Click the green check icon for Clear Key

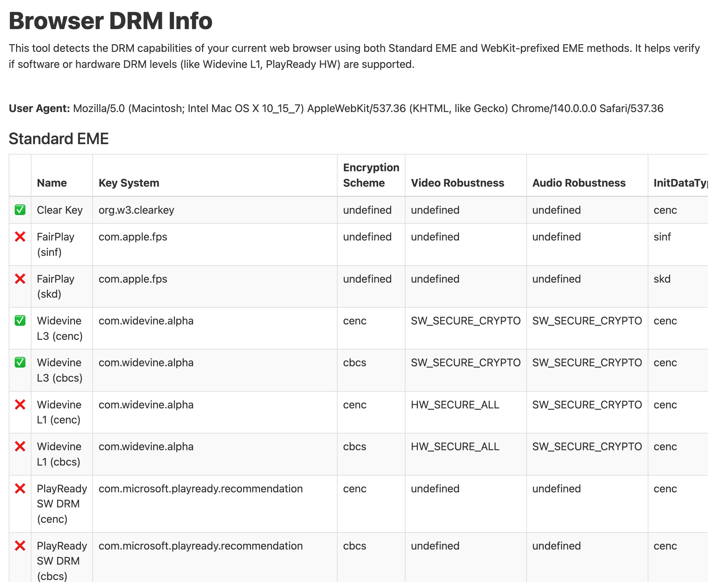pos(20,210)
